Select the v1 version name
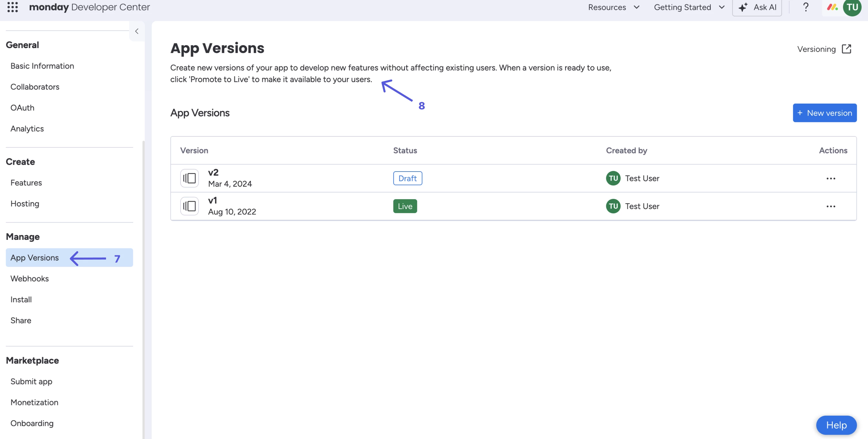Image resolution: width=868 pixels, height=439 pixels. pyautogui.click(x=212, y=200)
